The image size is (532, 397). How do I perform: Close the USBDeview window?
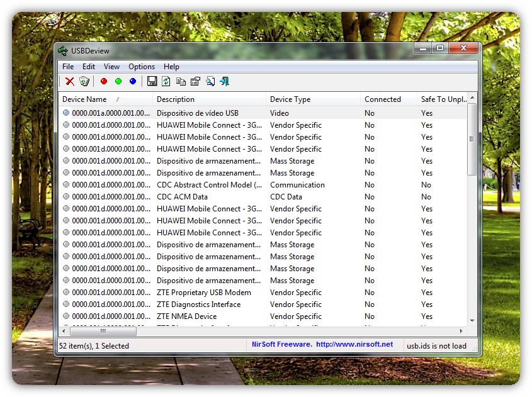coord(463,48)
